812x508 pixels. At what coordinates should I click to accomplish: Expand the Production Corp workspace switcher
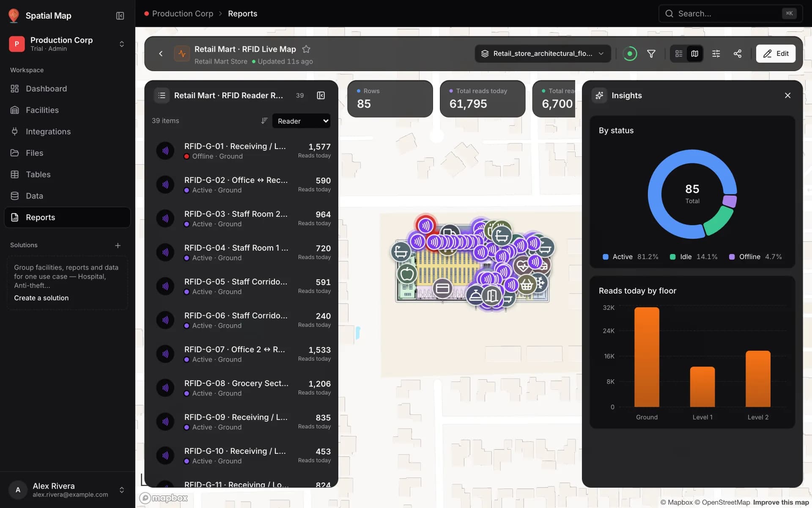click(x=122, y=44)
